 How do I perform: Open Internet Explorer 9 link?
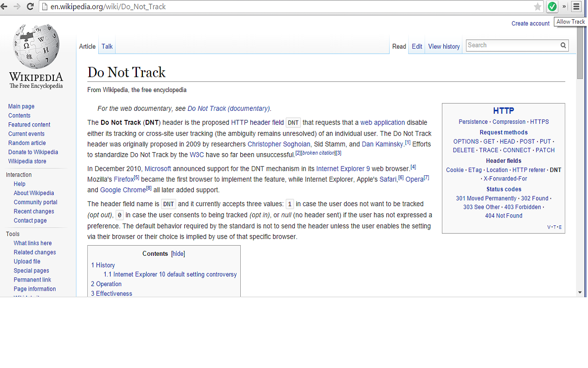point(343,169)
